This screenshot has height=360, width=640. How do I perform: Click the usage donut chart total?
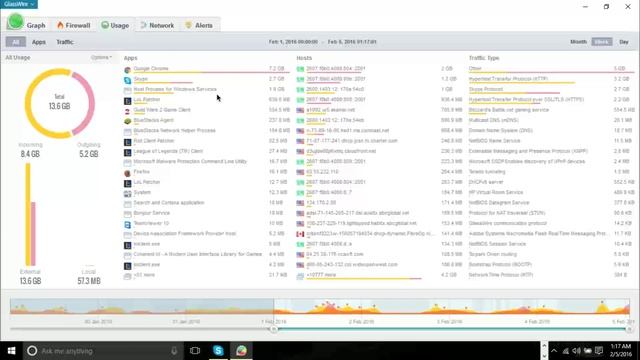coord(60,103)
